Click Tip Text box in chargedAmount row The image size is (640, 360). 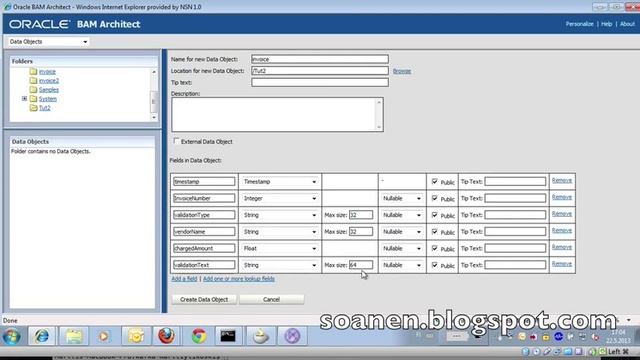point(515,249)
